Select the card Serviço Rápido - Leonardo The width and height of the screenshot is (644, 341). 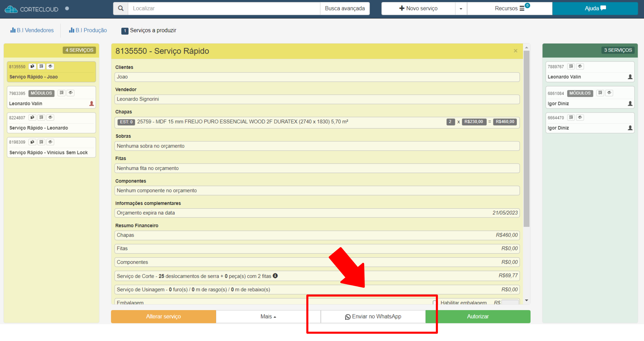(x=51, y=123)
